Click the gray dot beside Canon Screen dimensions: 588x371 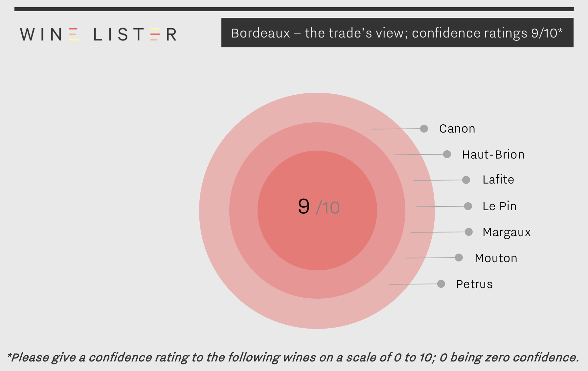(x=424, y=129)
